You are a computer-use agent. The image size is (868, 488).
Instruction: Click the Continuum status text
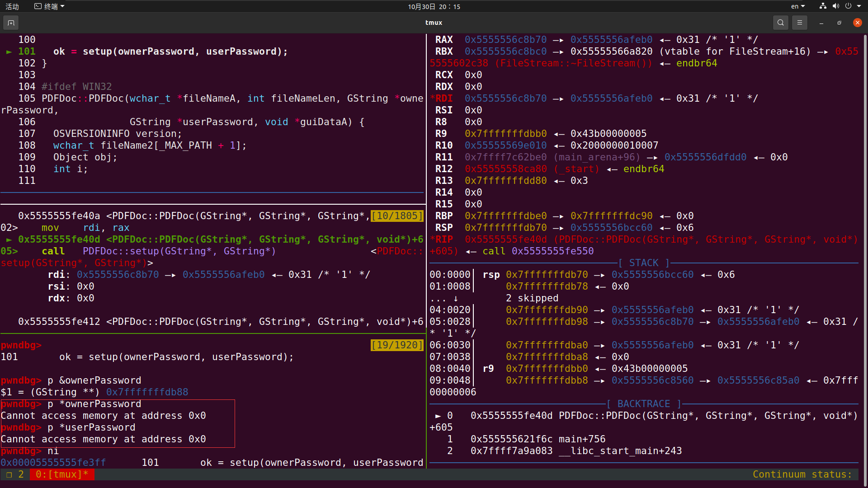coord(802,474)
